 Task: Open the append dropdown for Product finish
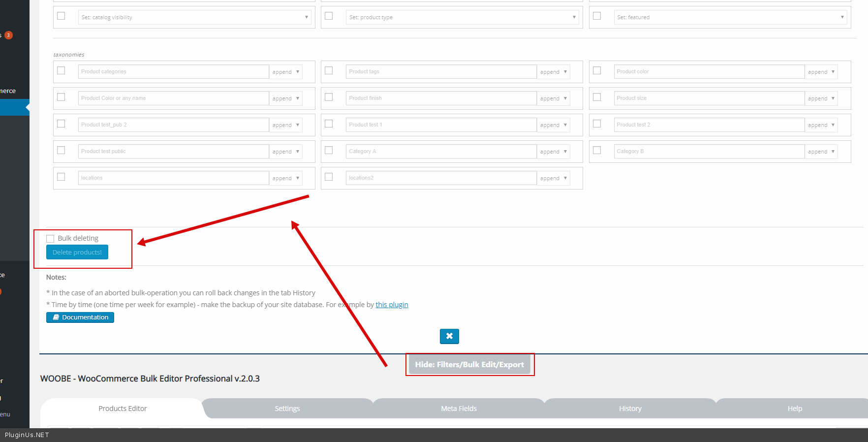554,98
